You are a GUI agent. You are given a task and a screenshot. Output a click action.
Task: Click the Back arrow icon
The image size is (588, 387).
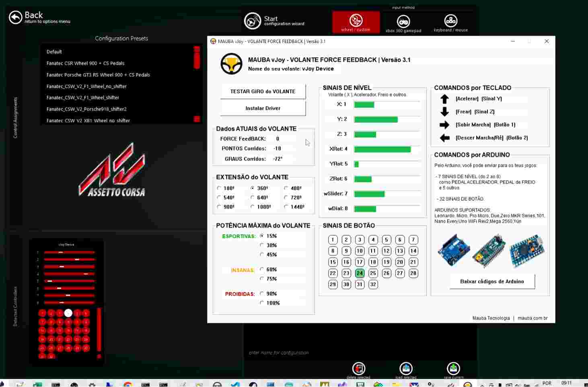15,18
